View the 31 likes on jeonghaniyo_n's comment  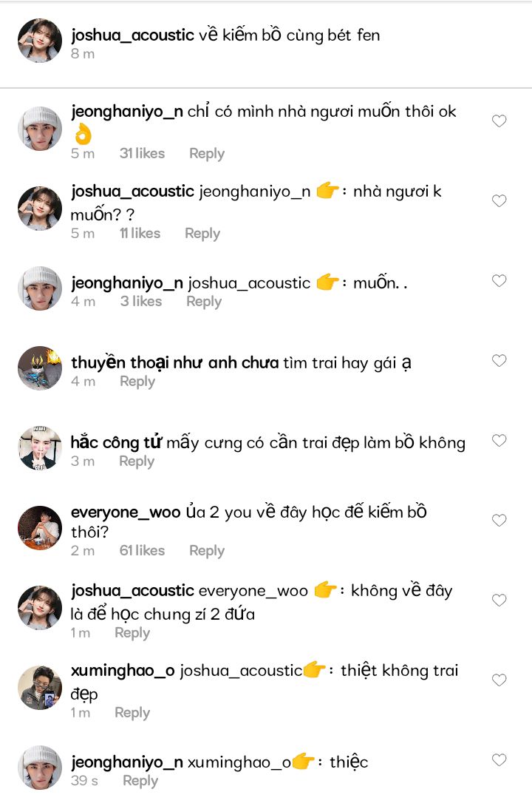(x=142, y=153)
